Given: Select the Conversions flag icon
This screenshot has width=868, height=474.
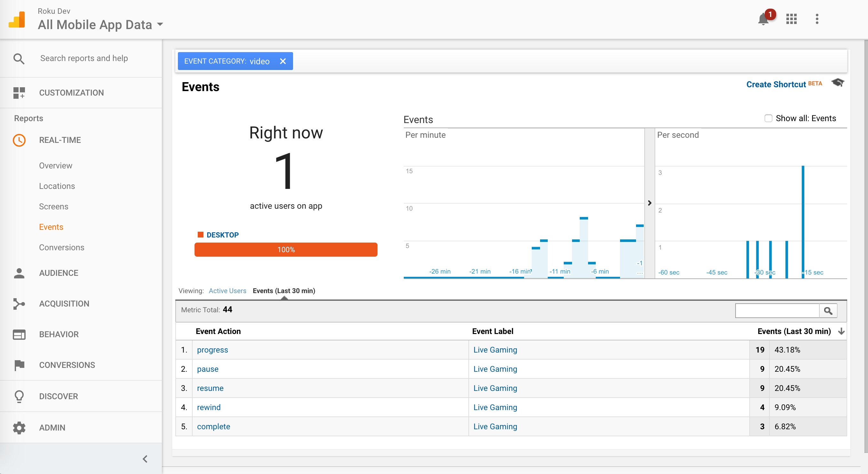Looking at the screenshot, I should (x=19, y=365).
